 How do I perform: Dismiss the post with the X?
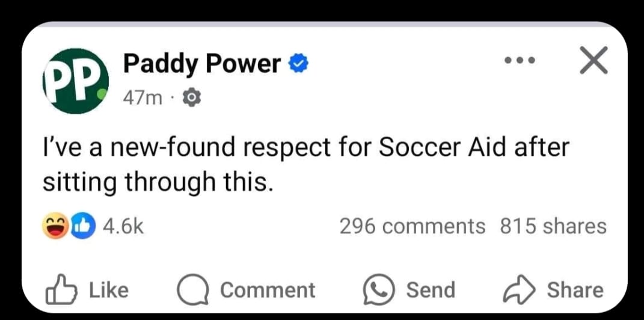click(592, 63)
